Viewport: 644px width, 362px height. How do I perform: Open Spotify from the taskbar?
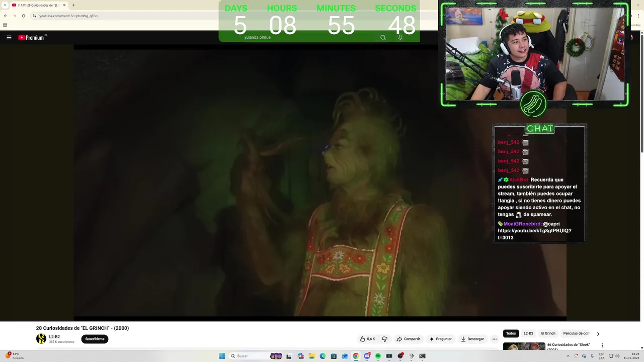378,356
